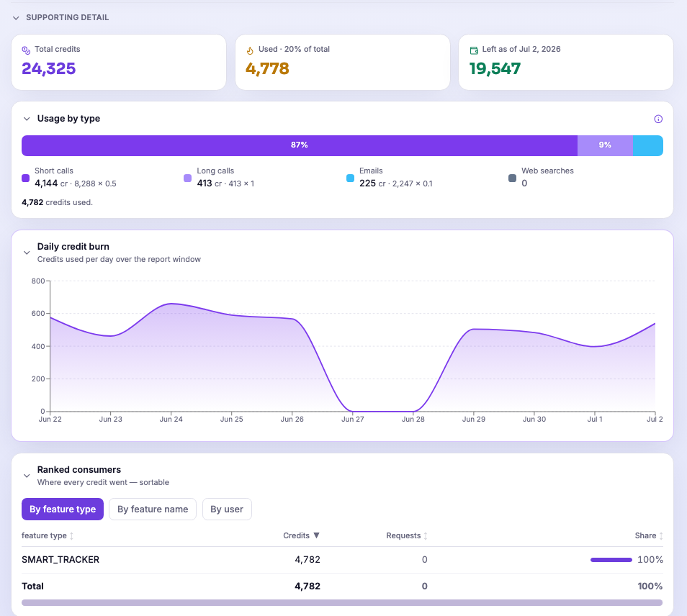The width and height of the screenshot is (687, 616).
Task: Click the 800 y-axis label
Action: coord(38,281)
